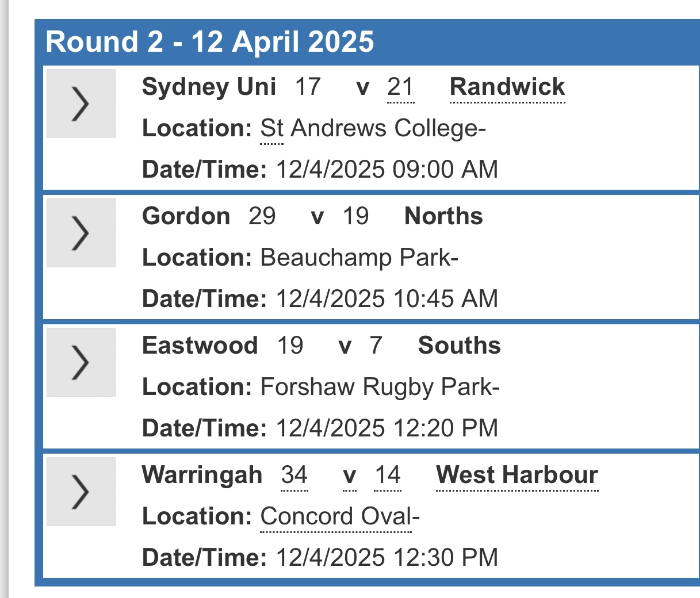Open the West Harbour team link
The image size is (700, 598).
[x=517, y=475]
